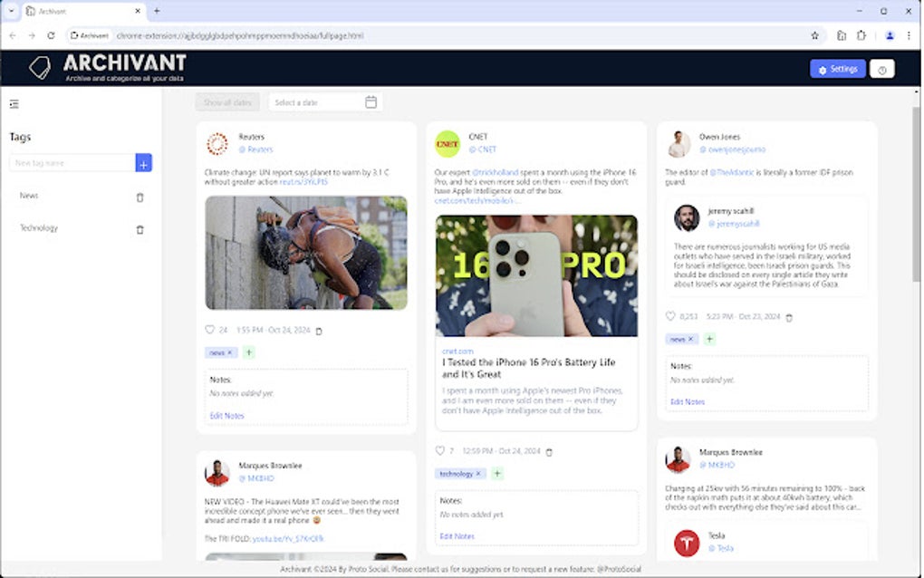Viewport: 924px width, 578px height.
Task: Open the Chrome three-dot menu
Action: click(909, 36)
